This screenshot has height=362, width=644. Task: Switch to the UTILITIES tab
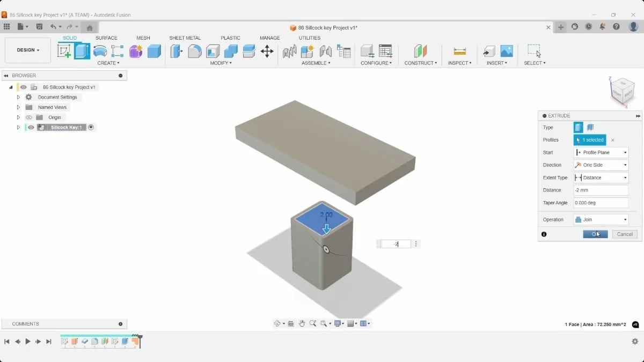pyautogui.click(x=310, y=38)
